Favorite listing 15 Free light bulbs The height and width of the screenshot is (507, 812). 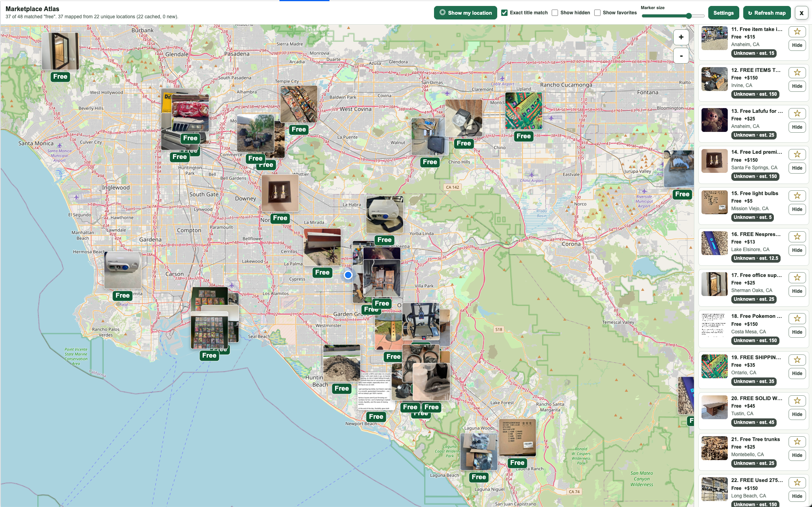click(797, 195)
